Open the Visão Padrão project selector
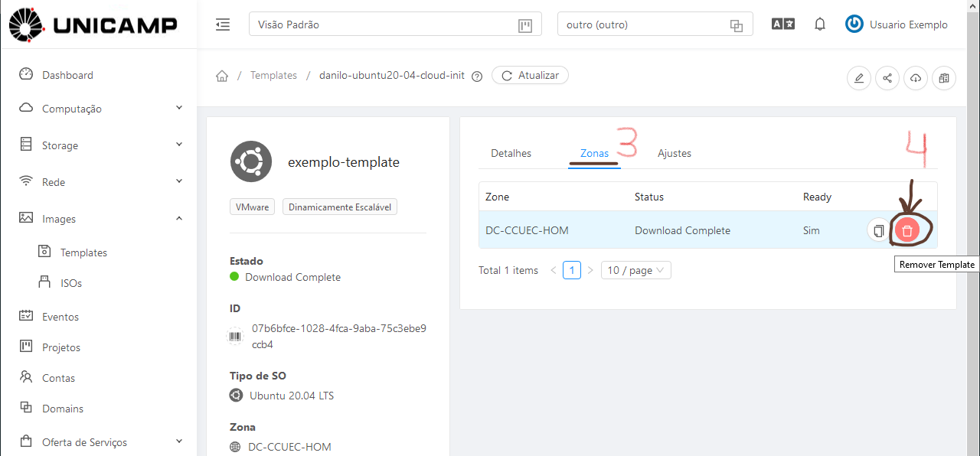The width and height of the screenshot is (980, 456). (x=395, y=24)
